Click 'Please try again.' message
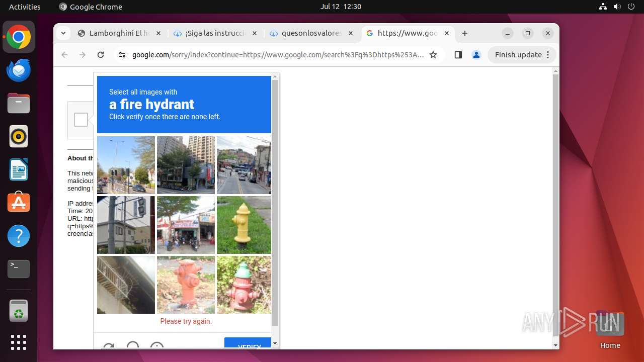The image size is (644, 362). coord(186,321)
